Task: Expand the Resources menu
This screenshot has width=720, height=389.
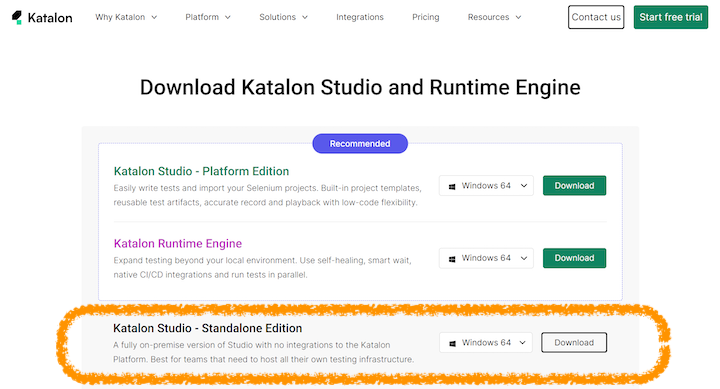Action: 495,17
